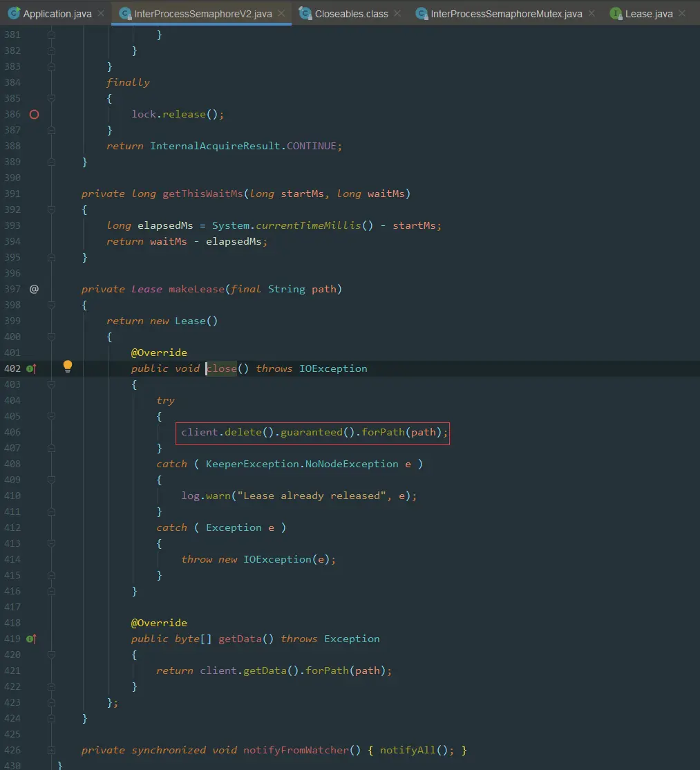Screen dimensions: 700x770
Task: Fold the getThisWaitMs method body at line 392
Action: [52, 209]
